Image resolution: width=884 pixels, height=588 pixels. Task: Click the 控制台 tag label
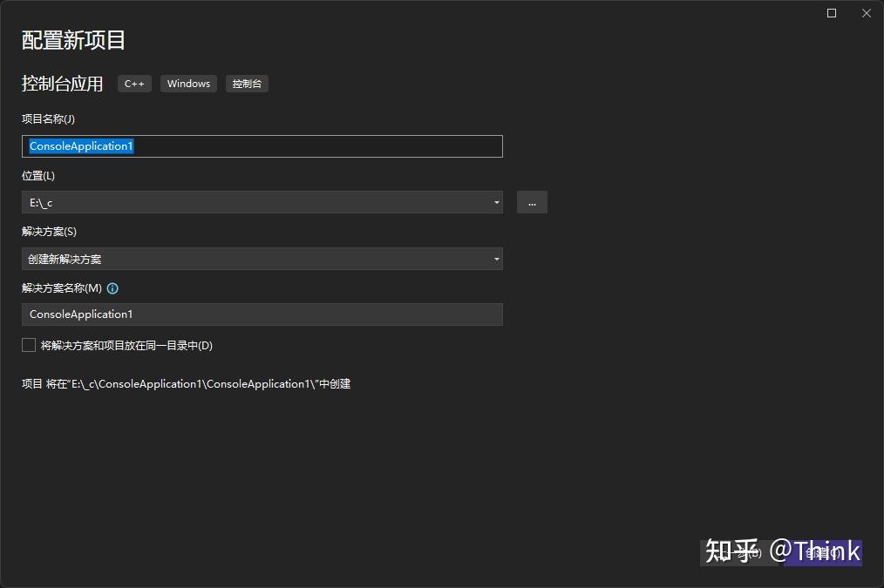point(247,84)
